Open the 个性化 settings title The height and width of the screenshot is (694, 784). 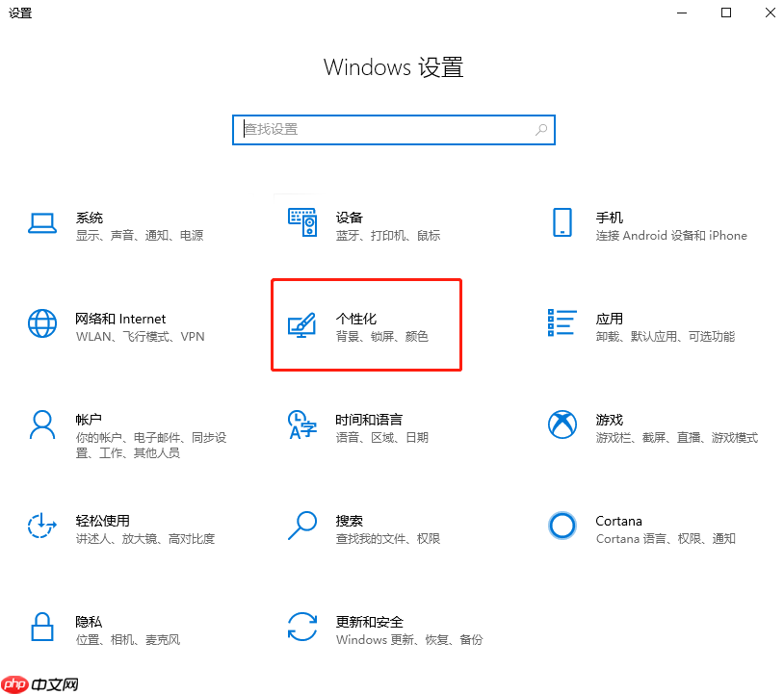(355, 319)
